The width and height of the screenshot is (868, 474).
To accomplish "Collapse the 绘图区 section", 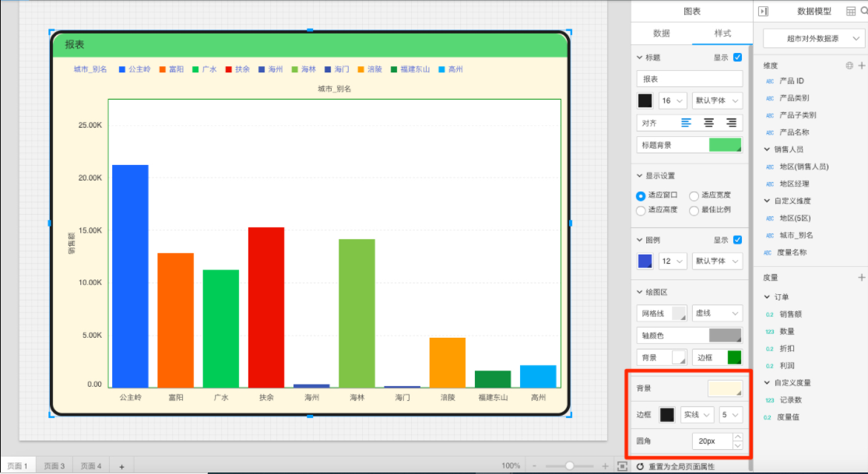I will pyautogui.click(x=639, y=292).
